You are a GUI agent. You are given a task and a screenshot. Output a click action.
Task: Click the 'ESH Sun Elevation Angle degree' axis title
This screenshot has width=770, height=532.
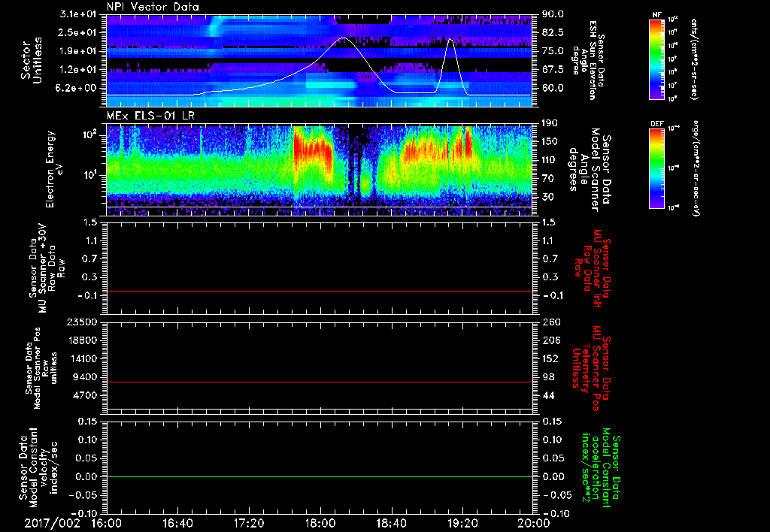tap(587, 60)
